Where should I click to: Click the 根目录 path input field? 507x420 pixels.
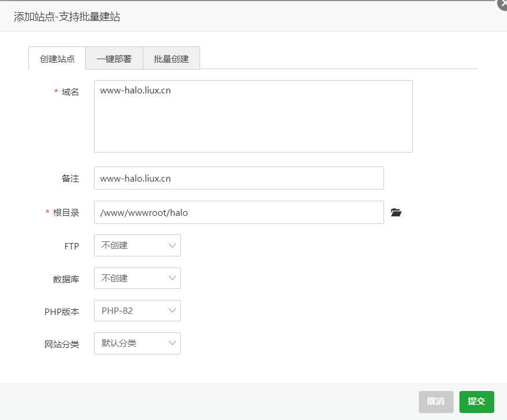coord(238,212)
